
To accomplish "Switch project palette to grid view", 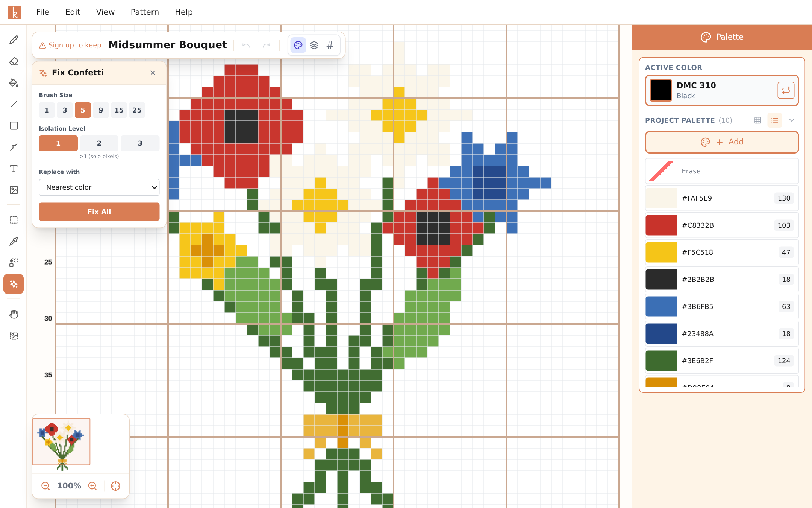I will click(x=758, y=120).
